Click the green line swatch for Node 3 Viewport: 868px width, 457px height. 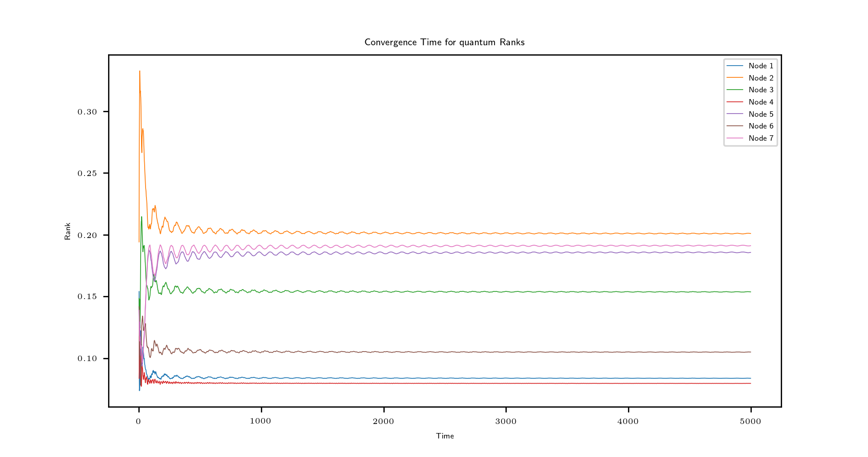[735, 90]
